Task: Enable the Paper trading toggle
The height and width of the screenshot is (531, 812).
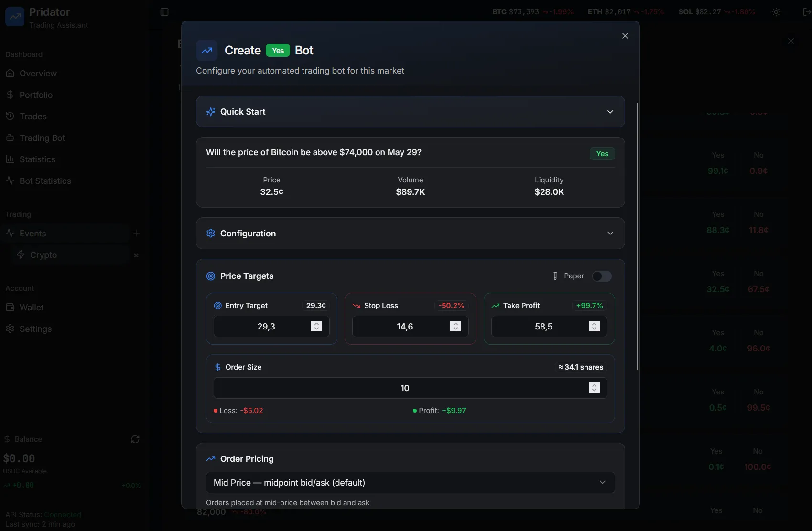Action: pyautogui.click(x=602, y=276)
